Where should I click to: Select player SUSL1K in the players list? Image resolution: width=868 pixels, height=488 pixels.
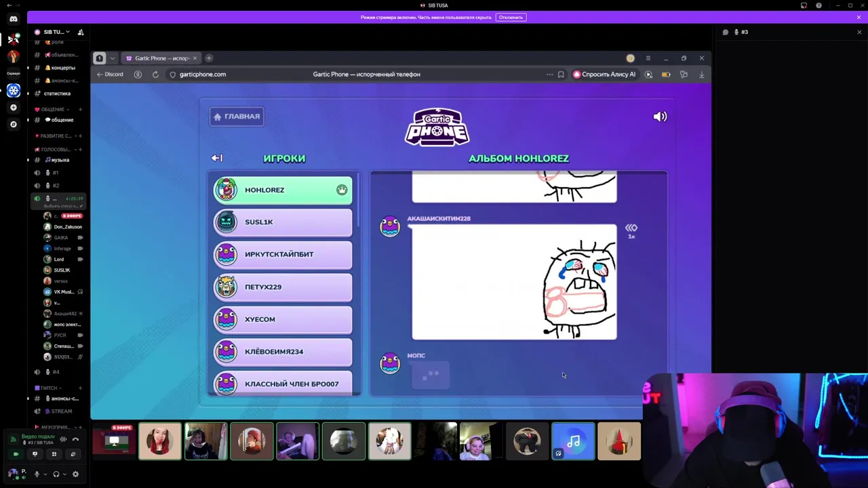point(283,222)
